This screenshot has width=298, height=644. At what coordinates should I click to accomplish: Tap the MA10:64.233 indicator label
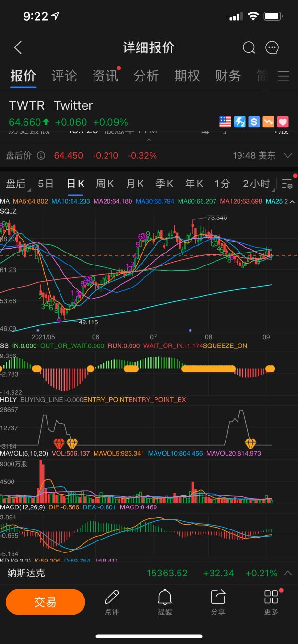(71, 202)
